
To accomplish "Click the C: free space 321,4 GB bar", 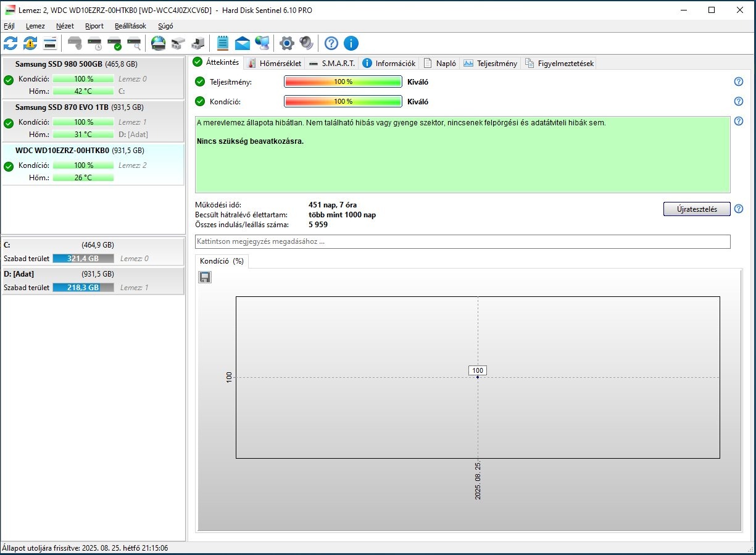I will click(x=83, y=259).
